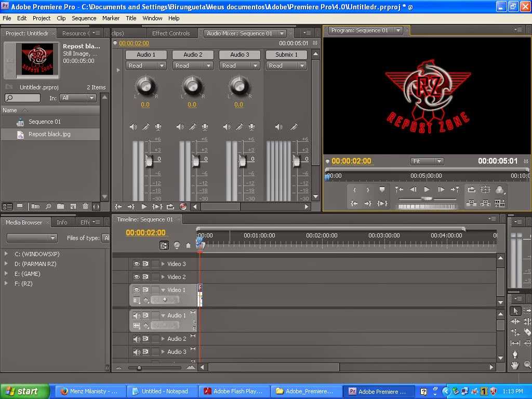This screenshot has width=532, height=399.
Task: Expand the Video 3 track
Action: [x=163, y=263]
